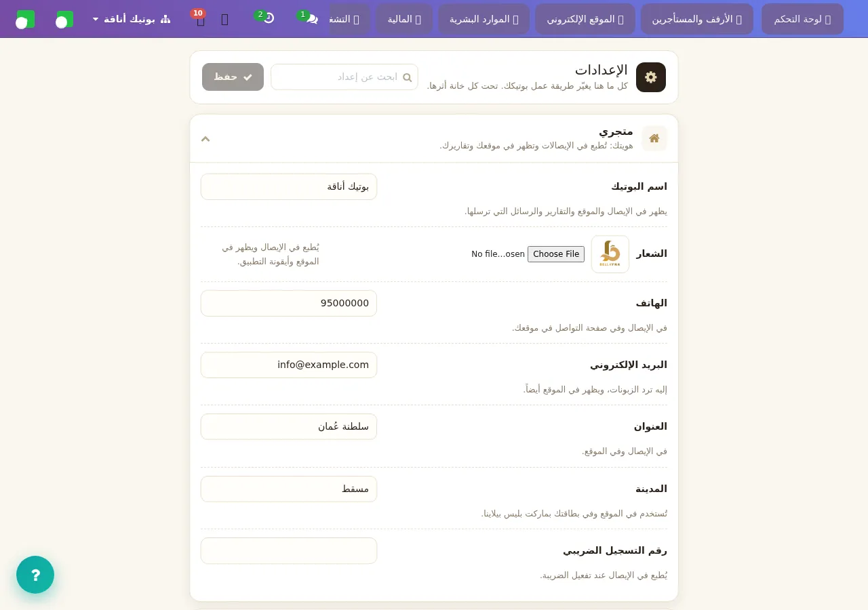The width and height of the screenshot is (868, 610).
Task: Click the البريد الإلكتروني label
Action: (629, 365)
